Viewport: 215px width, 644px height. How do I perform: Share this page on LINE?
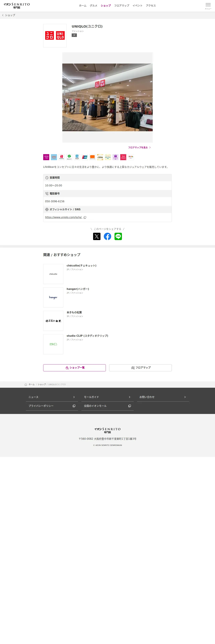tap(118, 236)
